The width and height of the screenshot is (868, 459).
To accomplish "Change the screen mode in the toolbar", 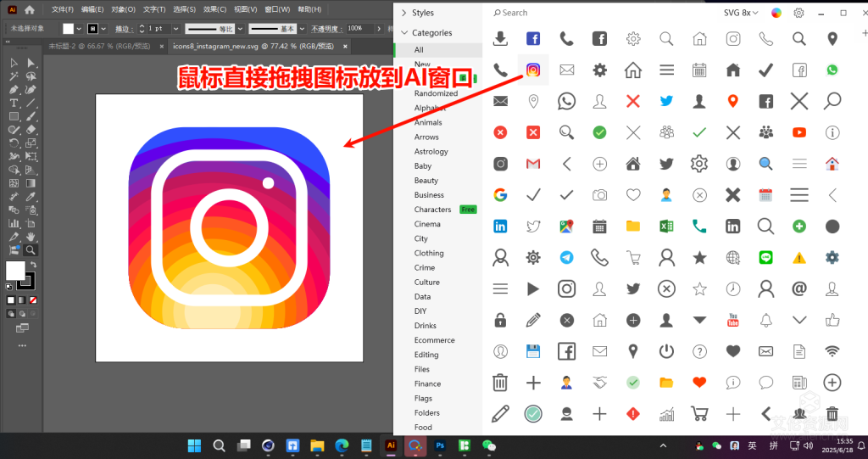I will 22,328.
